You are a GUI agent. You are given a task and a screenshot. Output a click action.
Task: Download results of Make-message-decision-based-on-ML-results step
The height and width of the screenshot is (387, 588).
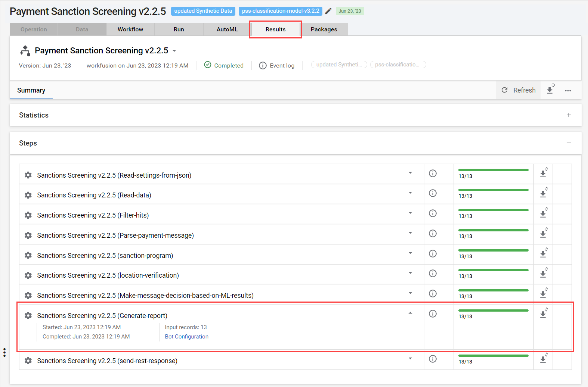coord(544,293)
